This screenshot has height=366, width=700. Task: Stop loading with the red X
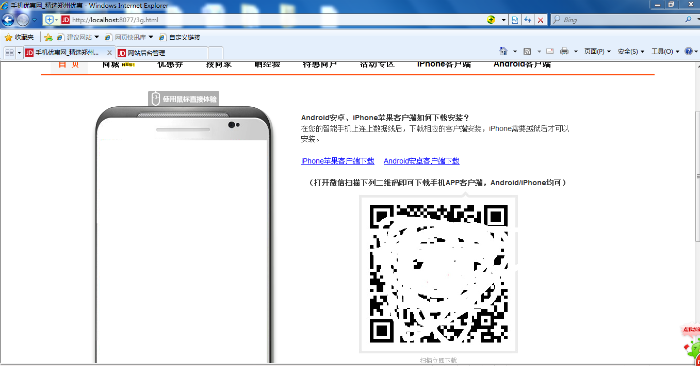coord(540,20)
